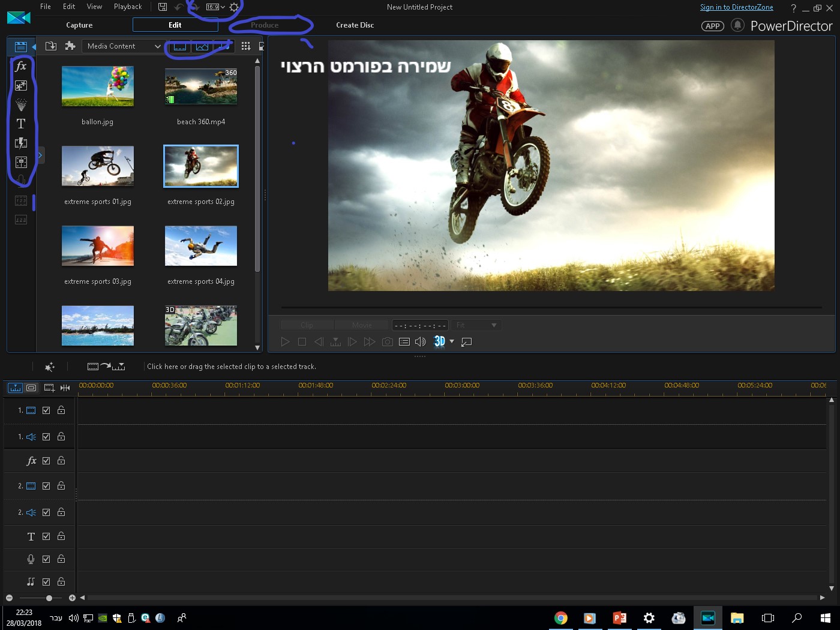Undock the preview window
The width and height of the screenshot is (840, 630).
pyautogui.click(x=466, y=341)
